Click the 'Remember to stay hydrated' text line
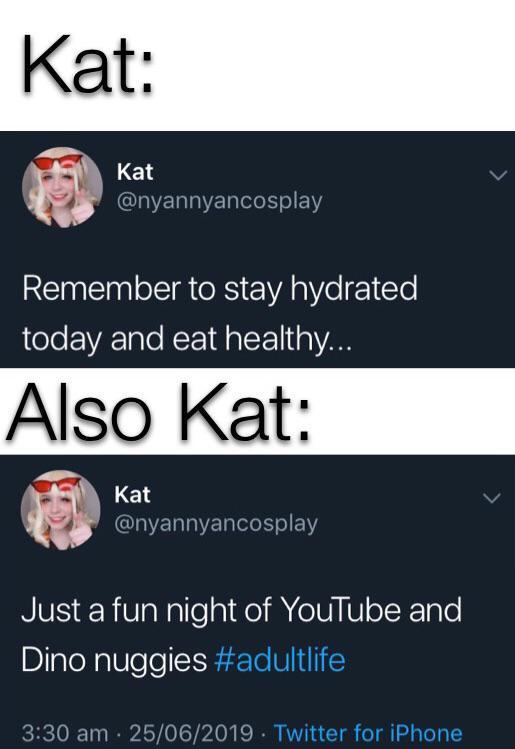Image resolution: width=515 pixels, height=749 pixels. [220, 289]
